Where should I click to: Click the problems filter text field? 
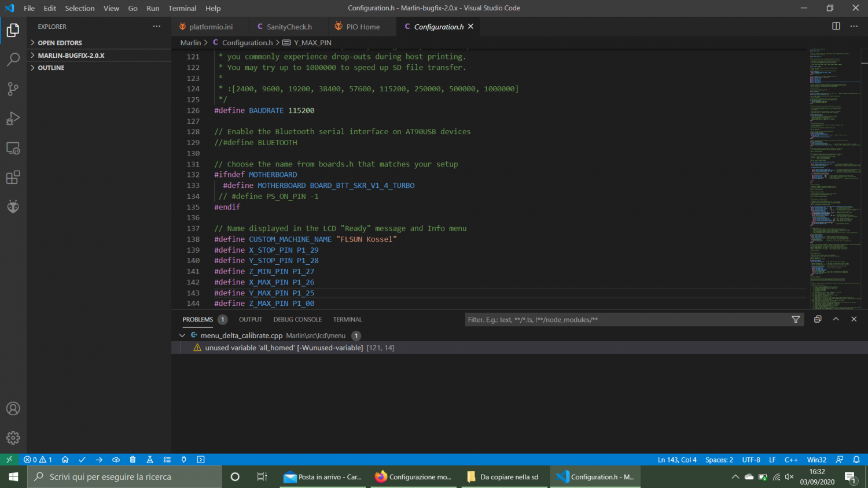pos(625,320)
